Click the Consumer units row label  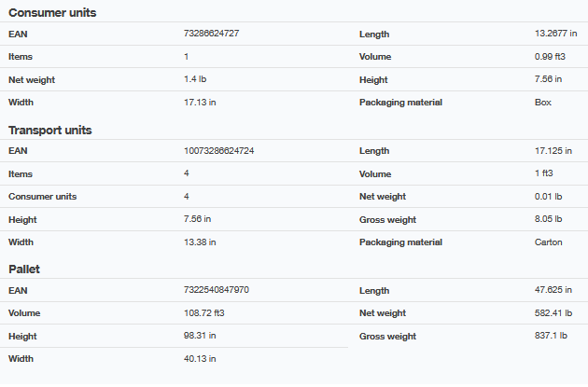click(42, 197)
